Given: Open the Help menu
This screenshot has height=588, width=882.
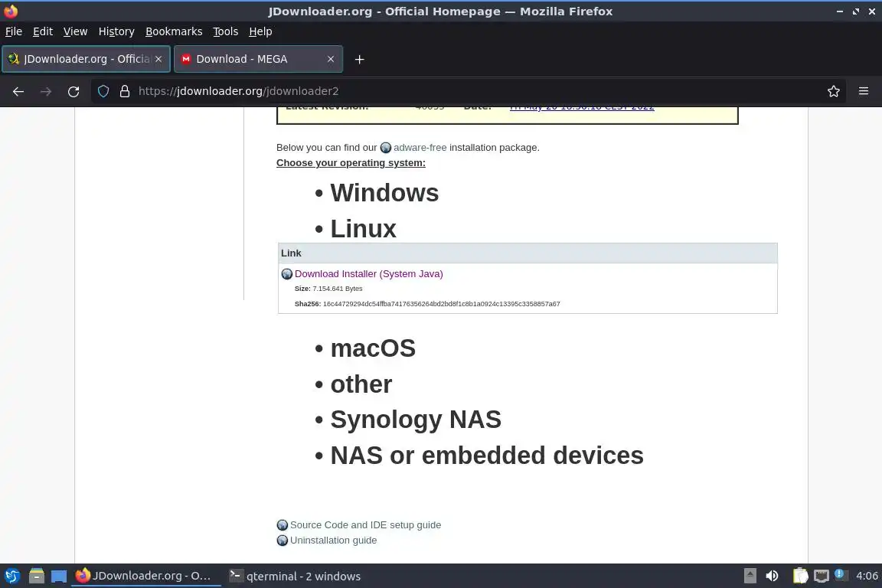Looking at the screenshot, I should (x=260, y=31).
